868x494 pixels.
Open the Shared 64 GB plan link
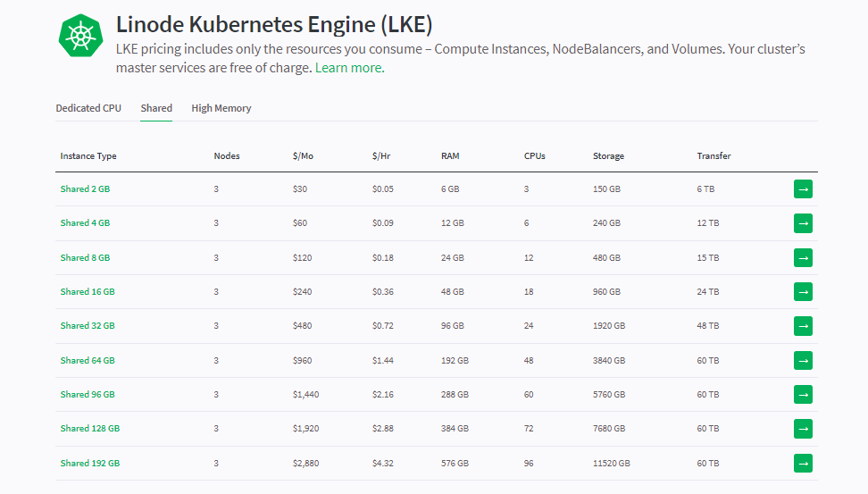(x=88, y=361)
